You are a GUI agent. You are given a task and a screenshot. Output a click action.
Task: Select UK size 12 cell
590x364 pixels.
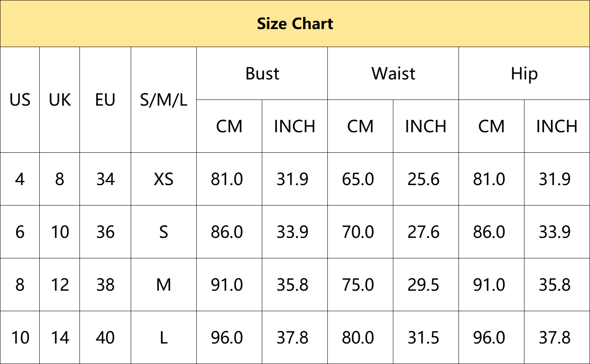point(60,285)
